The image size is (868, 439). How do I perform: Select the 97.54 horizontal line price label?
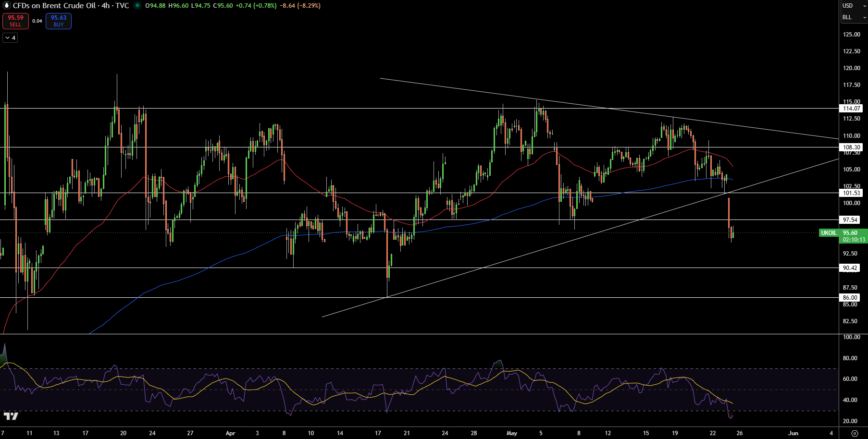point(850,220)
